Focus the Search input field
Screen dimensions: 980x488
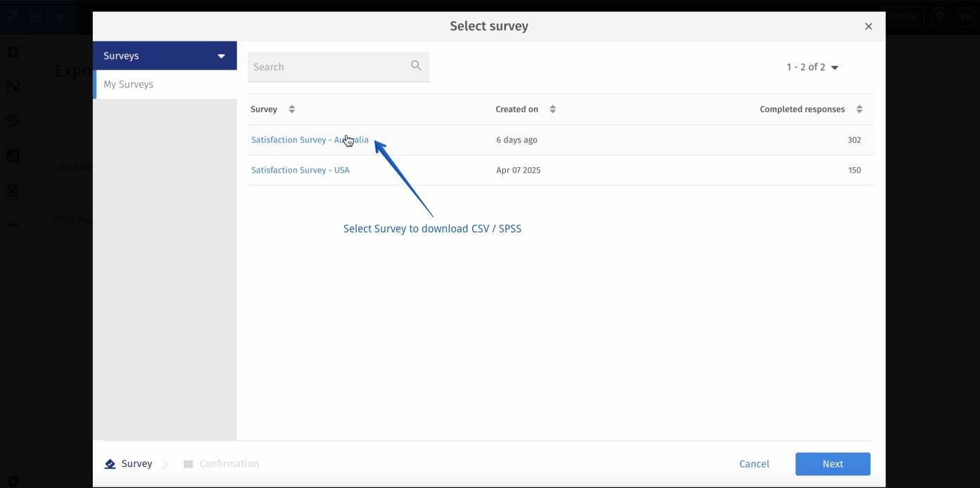[x=327, y=67]
